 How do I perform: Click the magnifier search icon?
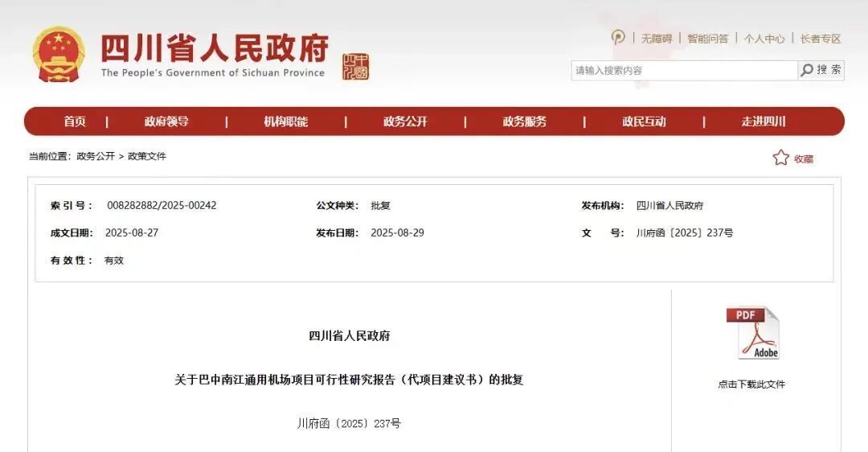[x=807, y=71]
